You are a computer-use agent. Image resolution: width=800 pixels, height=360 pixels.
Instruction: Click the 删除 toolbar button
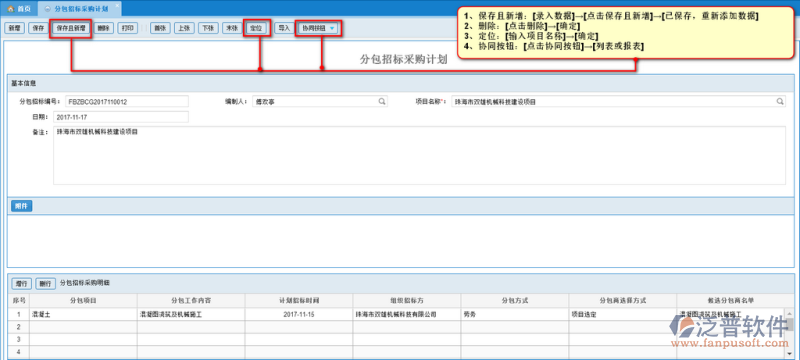pos(104,29)
